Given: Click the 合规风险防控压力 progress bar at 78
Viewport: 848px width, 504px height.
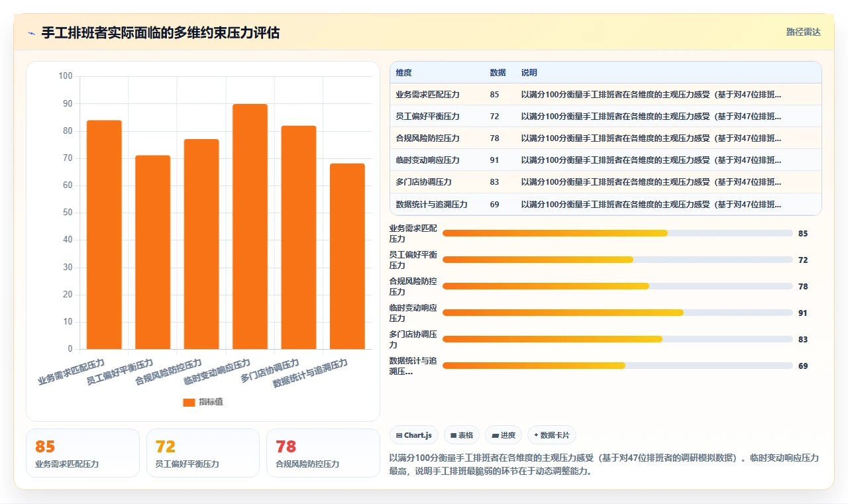Looking at the screenshot, I should click(617, 286).
